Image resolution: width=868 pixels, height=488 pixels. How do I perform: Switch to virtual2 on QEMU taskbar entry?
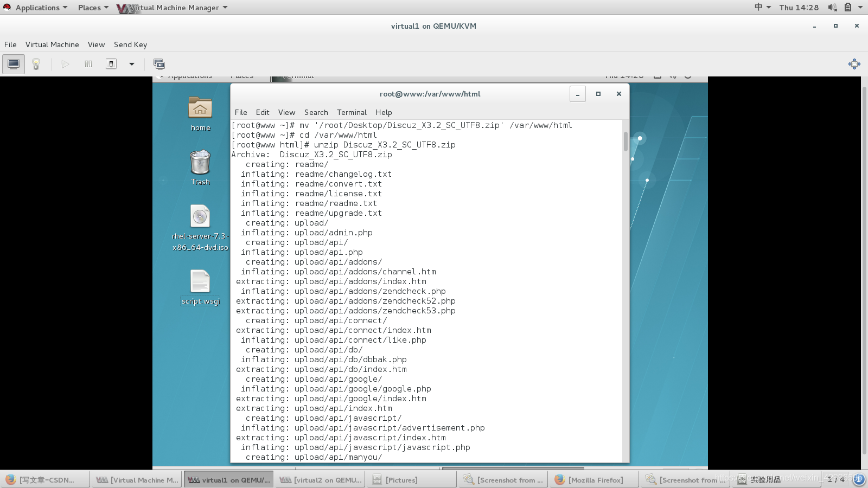[x=320, y=480]
